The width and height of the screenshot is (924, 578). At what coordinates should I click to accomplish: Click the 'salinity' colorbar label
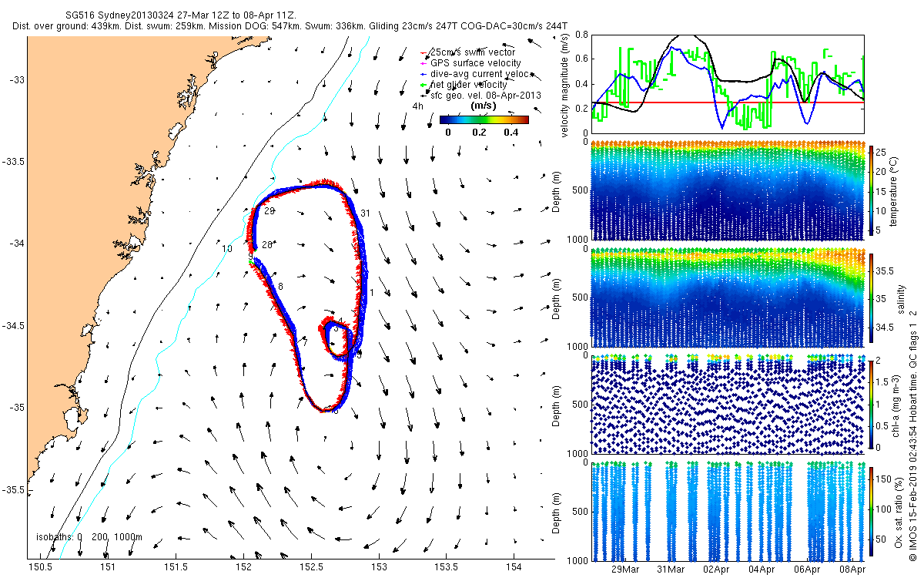901,298
